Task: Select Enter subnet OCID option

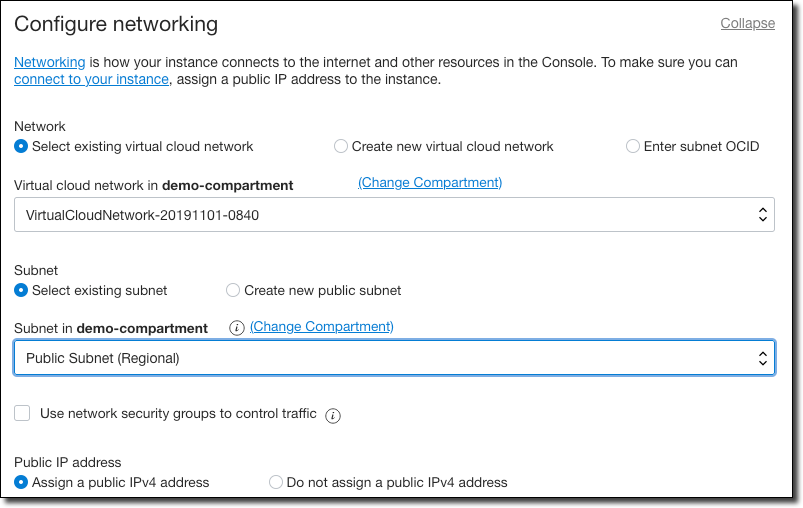Action: pyautogui.click(x=633, y=146)
